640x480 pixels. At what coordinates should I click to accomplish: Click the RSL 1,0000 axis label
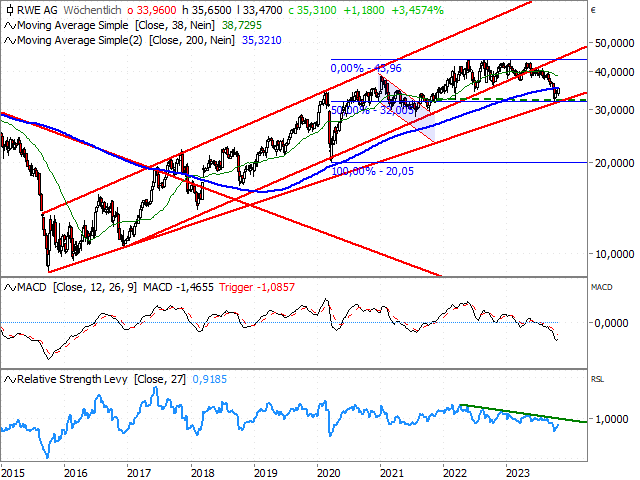[x=611, y=419]
